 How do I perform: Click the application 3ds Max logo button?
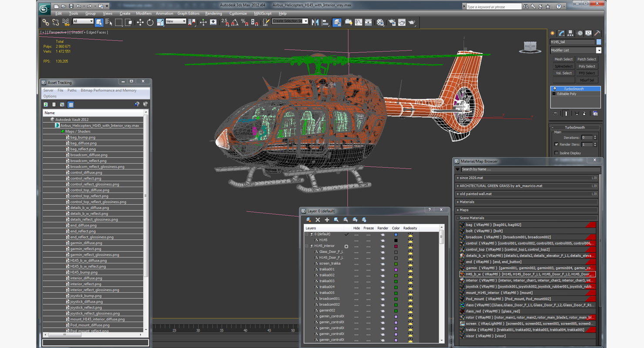(44, 8)
